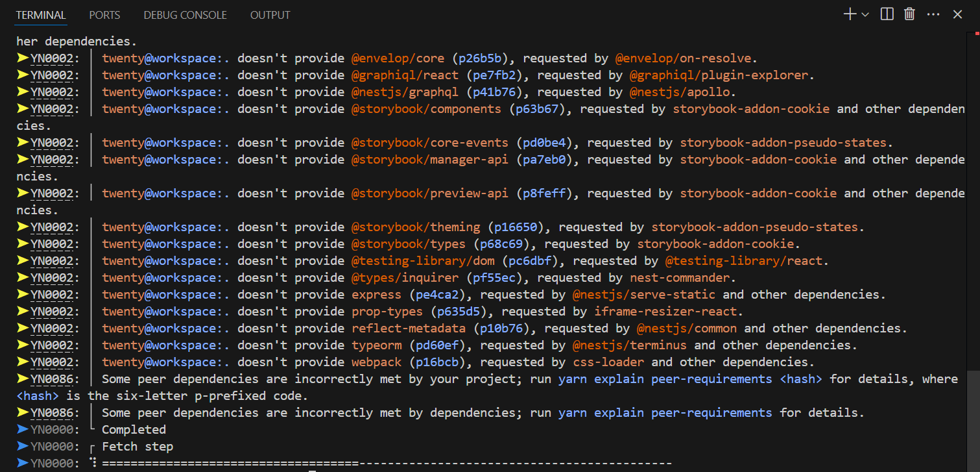980x472 pixels.
Task: Switch to the OUTPUT tab
Action: click(x=270, y=14)
